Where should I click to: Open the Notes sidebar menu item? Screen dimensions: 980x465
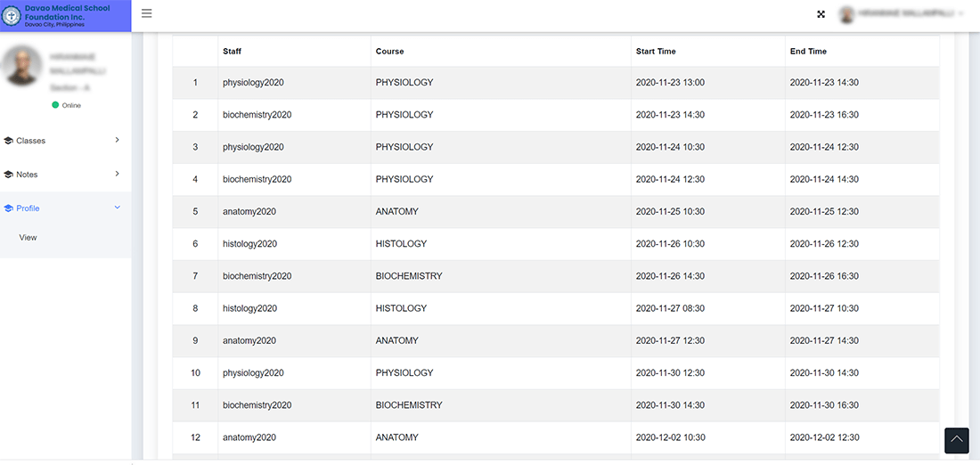66,175
